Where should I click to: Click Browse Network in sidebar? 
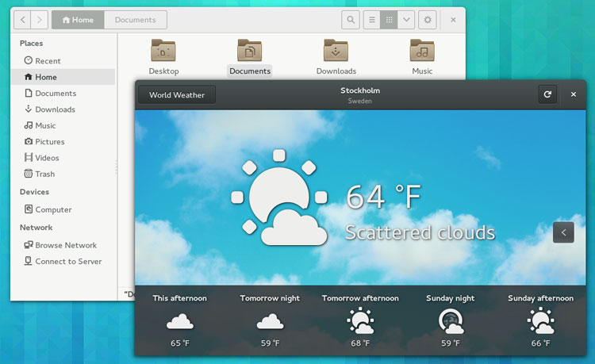65,245
